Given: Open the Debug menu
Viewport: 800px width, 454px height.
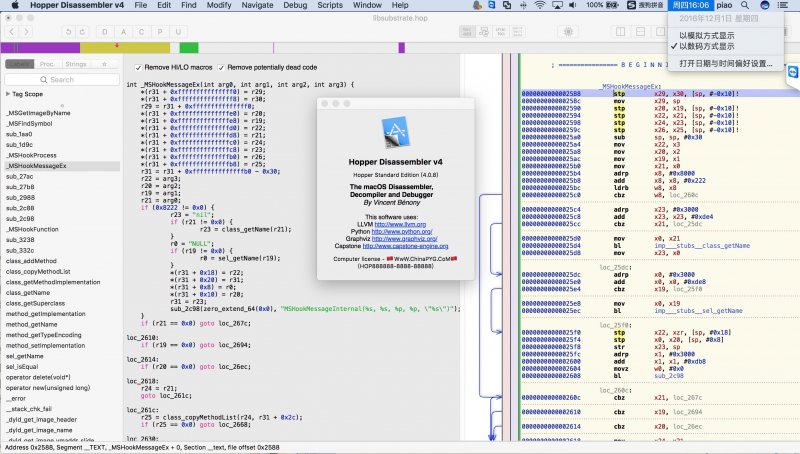Looking at the screenshot, I should pyautogui.click(x=295, y=5).
